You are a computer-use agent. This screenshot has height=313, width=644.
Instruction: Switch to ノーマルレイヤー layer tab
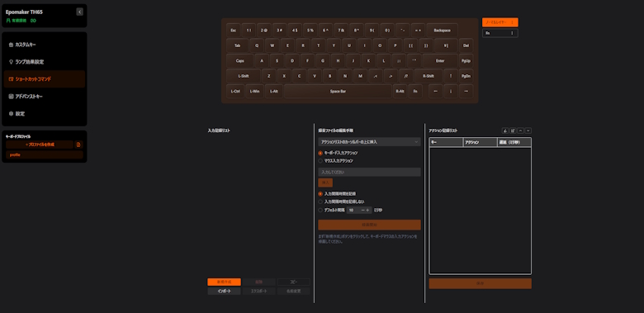click(x=500, y=22)
